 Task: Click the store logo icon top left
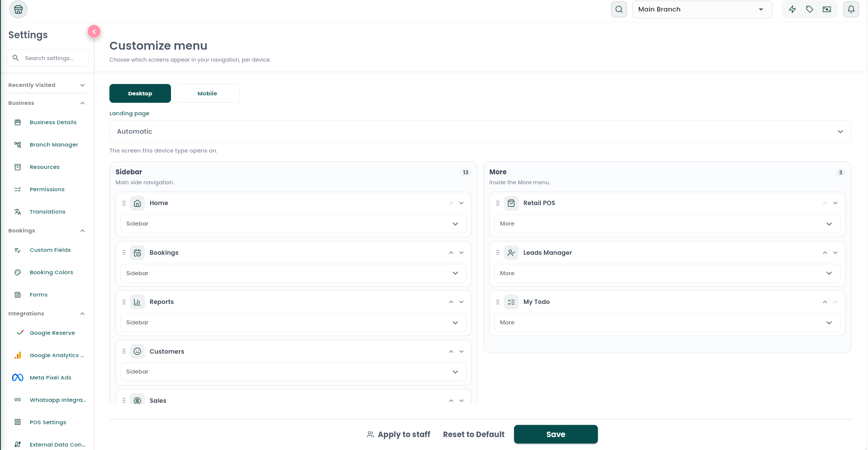pyautogui.click(x=18, y=9)
